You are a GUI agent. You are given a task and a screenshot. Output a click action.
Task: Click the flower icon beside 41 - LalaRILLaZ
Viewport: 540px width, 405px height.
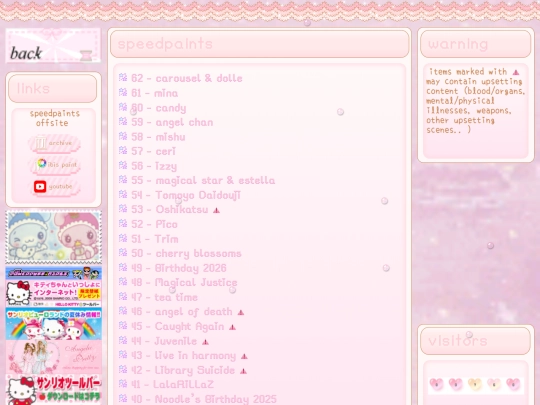click(123, 383)
